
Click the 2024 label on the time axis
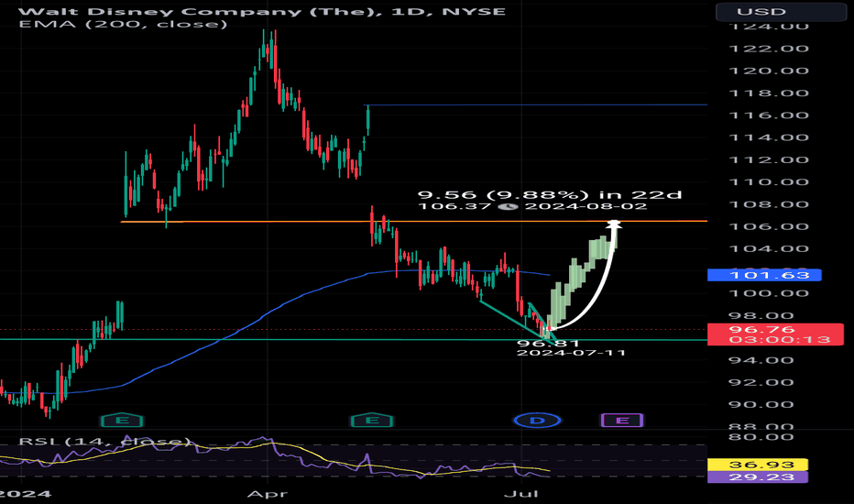[26, 494]
